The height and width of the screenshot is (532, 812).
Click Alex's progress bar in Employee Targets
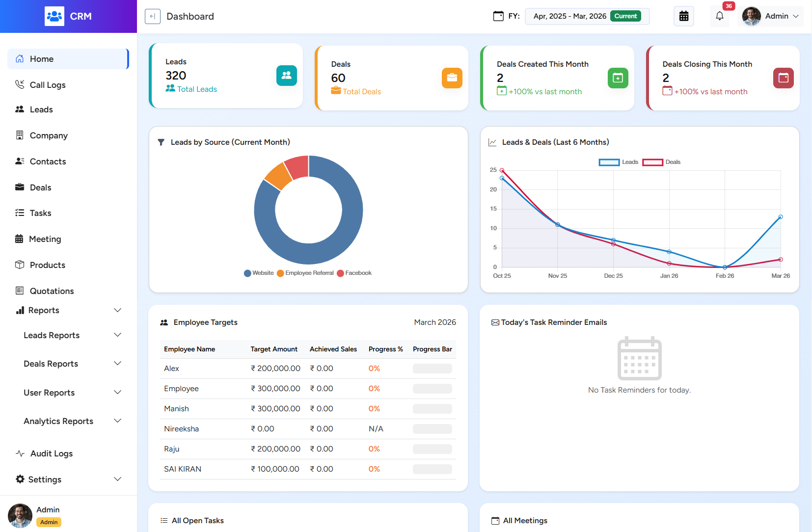(432, 368)
